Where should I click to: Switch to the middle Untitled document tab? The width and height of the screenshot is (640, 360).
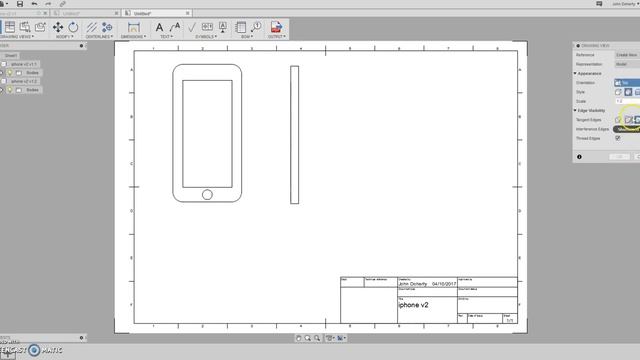tap(86, 13)
